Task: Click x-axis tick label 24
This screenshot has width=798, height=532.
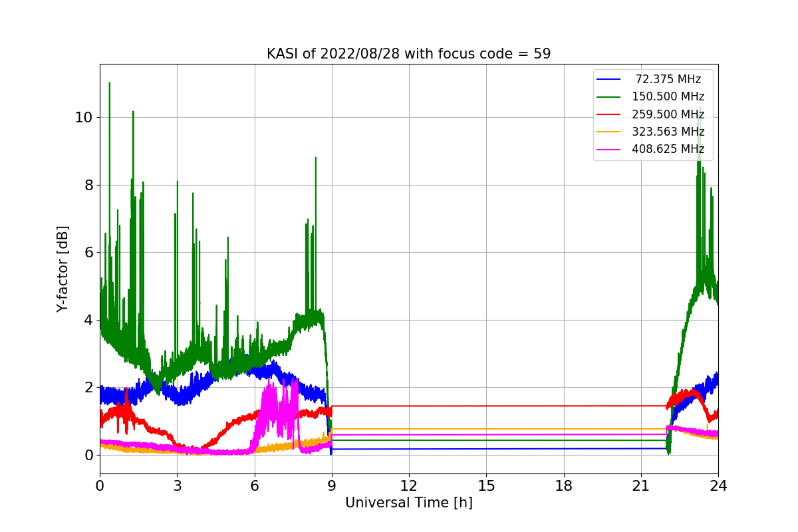Action: coord(718,485)
